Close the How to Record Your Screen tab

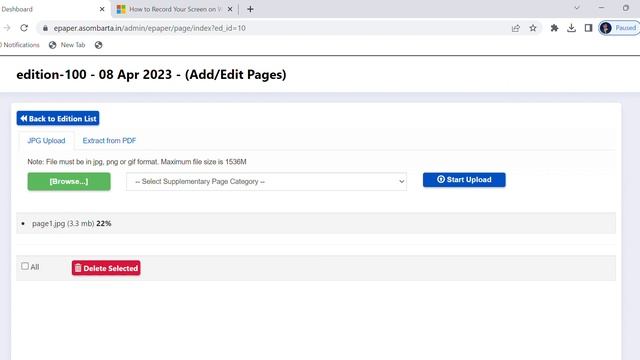pyautogui.click(x=230, y=9)
